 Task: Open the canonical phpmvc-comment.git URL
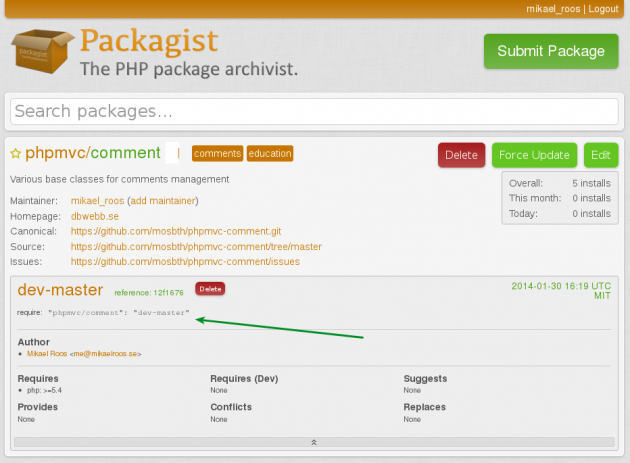tap(176, 232)
